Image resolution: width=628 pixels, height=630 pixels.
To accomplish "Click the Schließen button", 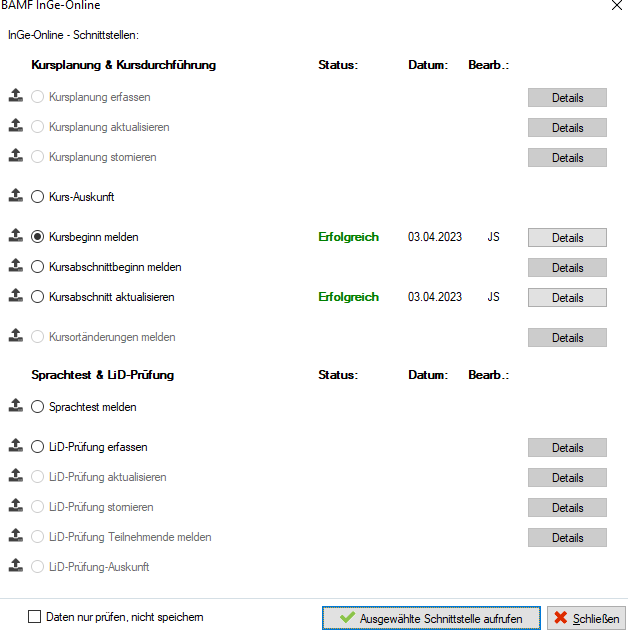I will pos(586,618).
